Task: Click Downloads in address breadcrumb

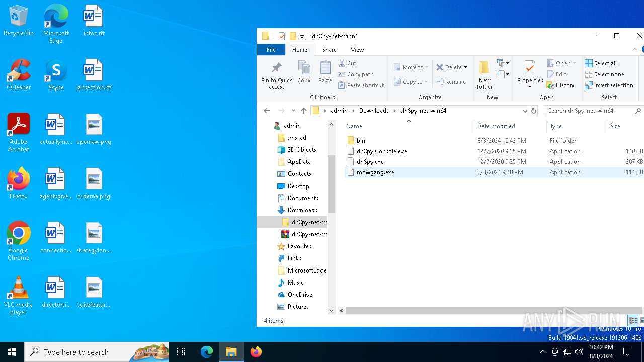Action: coord(374,111)
